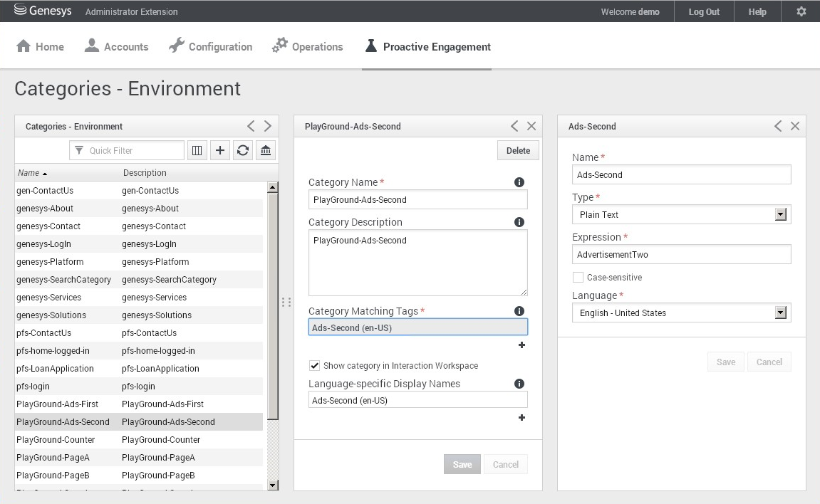Sort list by the Name column header
The image size is (820, 504).
point(29,173)
